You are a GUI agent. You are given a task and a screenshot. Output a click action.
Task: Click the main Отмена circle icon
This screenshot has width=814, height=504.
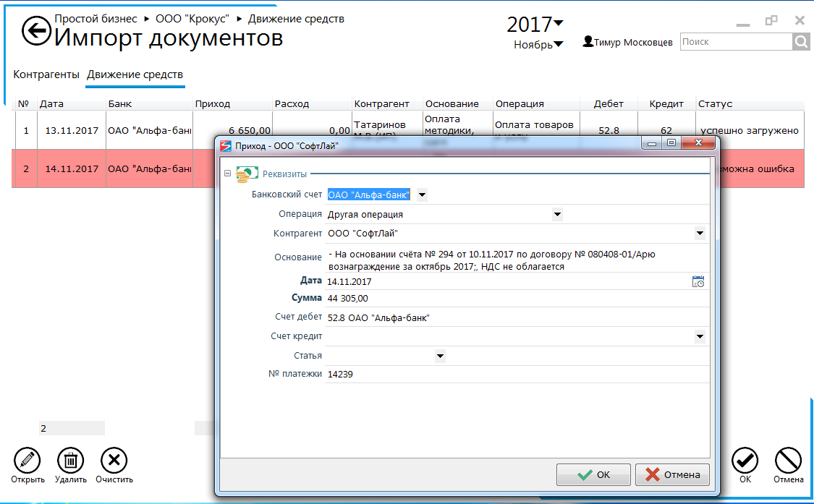[788, 460]
